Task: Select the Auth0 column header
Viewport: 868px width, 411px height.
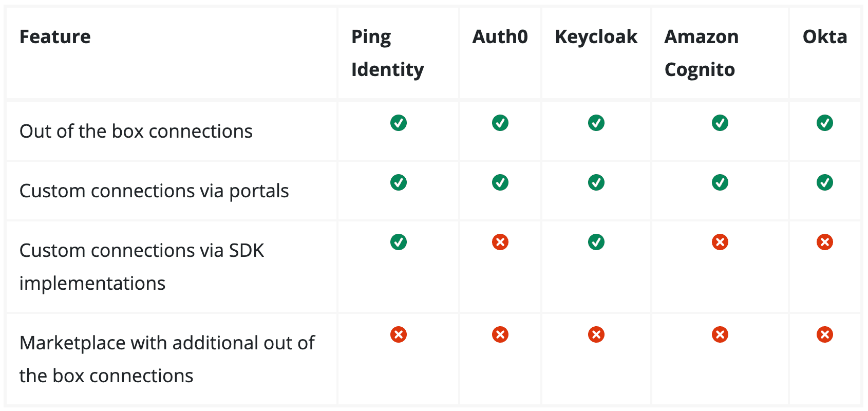Action: (500, 37)
